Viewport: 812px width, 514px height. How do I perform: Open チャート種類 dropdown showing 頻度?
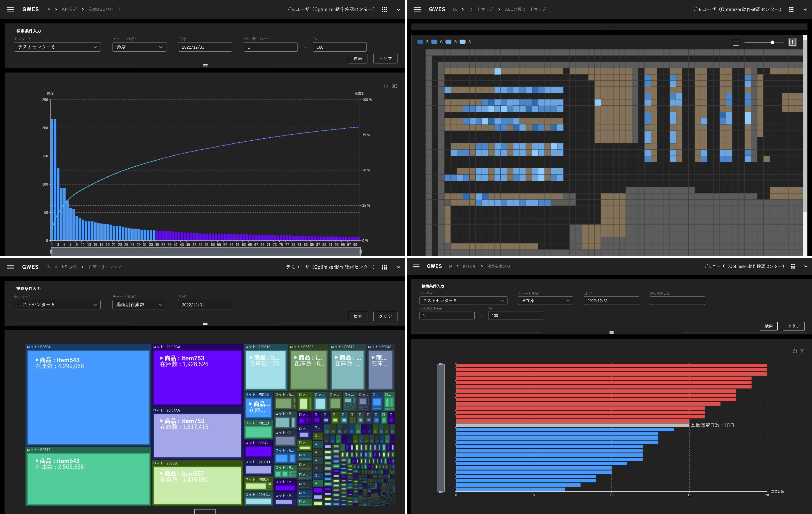[139, 47]
